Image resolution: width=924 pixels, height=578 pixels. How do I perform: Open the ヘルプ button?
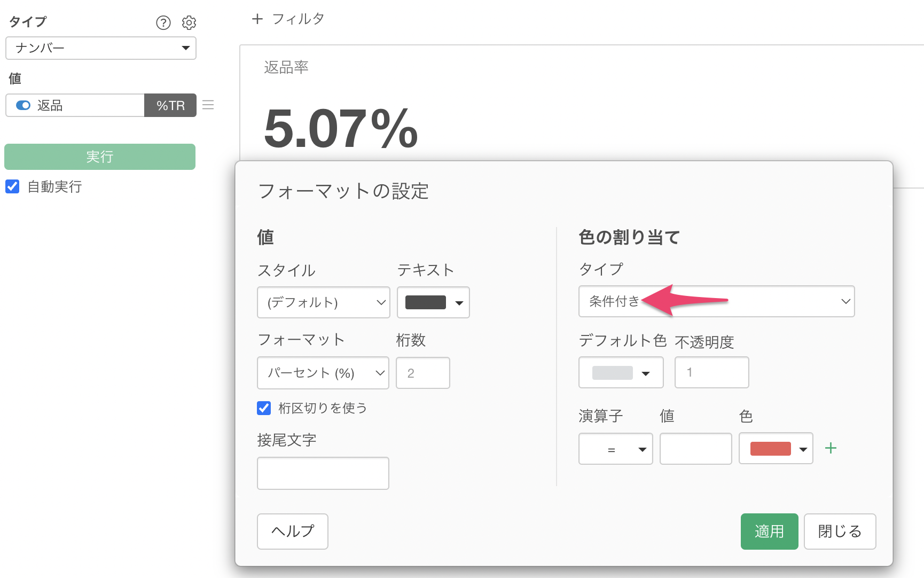292,532
